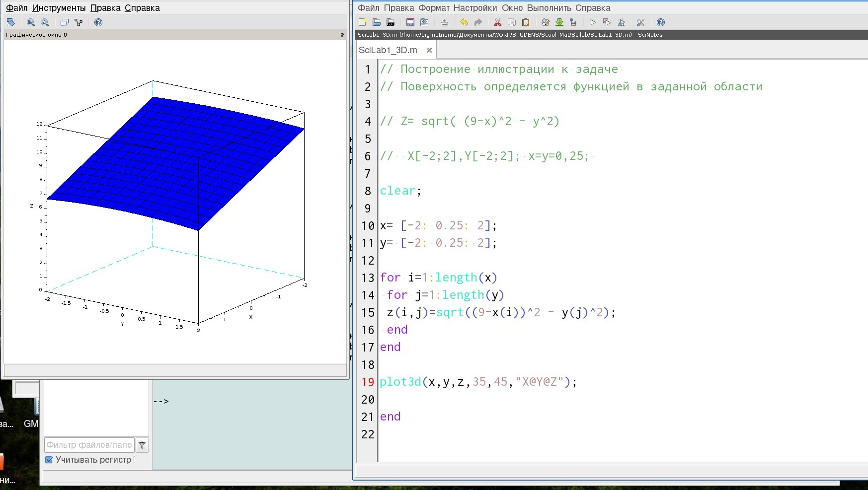Image resolution: width=868 pixels, height=490 pixels.
Task: Click the Графическое окно 0 title label
Action: [x=36, y=35]
